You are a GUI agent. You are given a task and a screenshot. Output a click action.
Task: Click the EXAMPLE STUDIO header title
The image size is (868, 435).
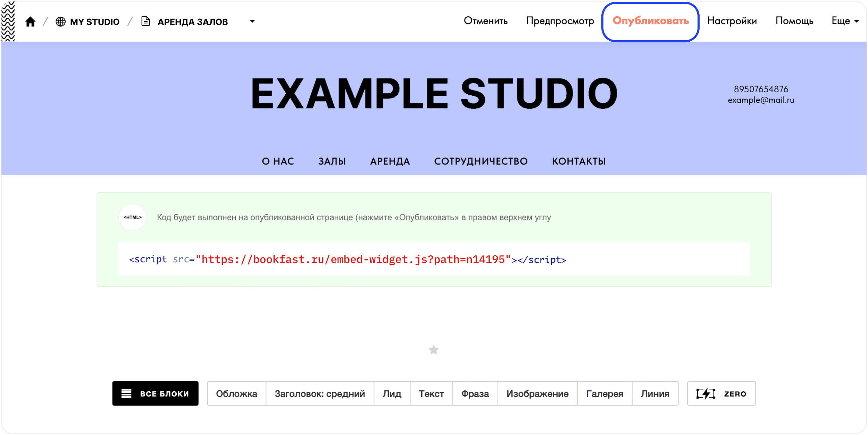[x=434, y=93]
